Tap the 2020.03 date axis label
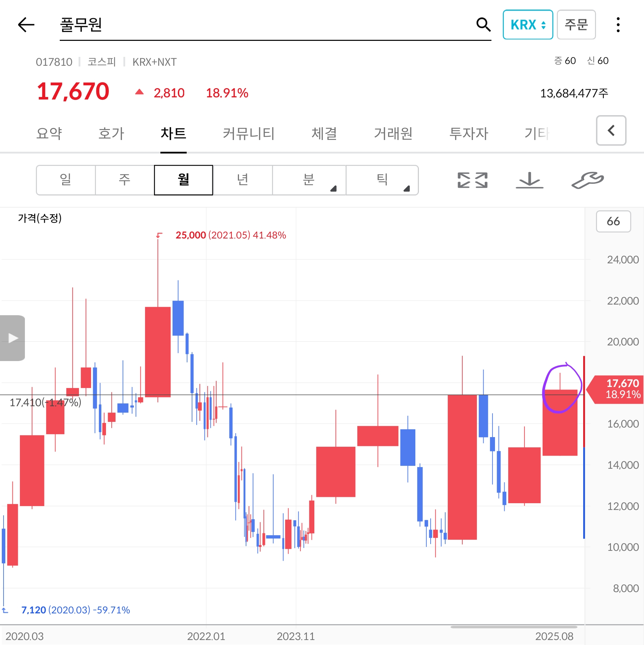 click(x=25, y=636)
